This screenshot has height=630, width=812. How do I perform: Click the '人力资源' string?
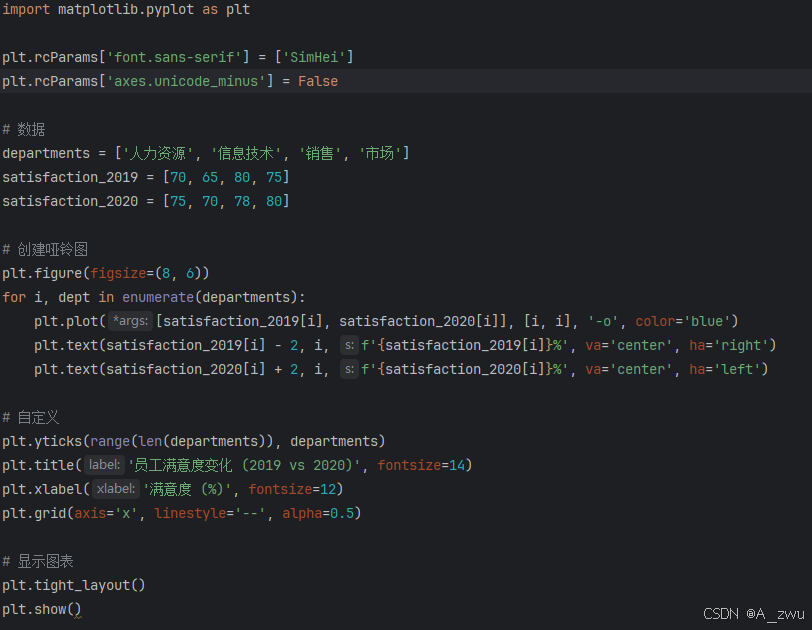point(157,153)
